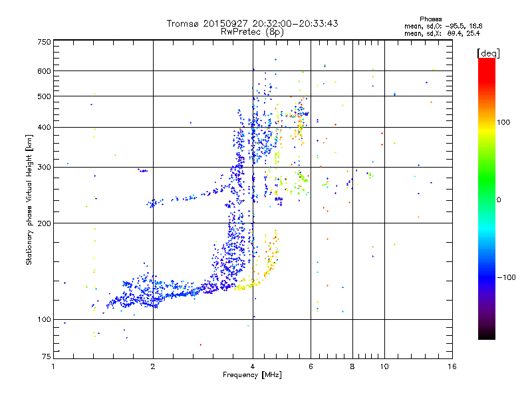Click the y-axis tick label '400'
532x399 pixels.
[45, 128]
